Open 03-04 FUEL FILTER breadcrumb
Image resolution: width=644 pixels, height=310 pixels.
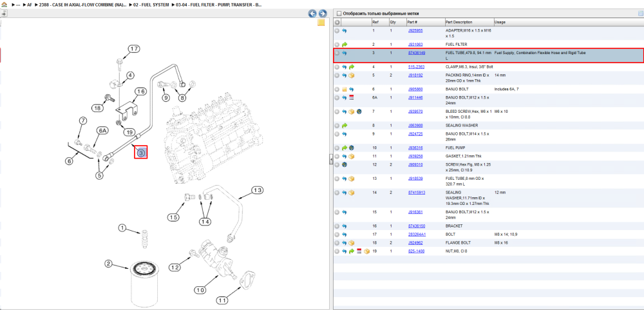pos(218,5)
